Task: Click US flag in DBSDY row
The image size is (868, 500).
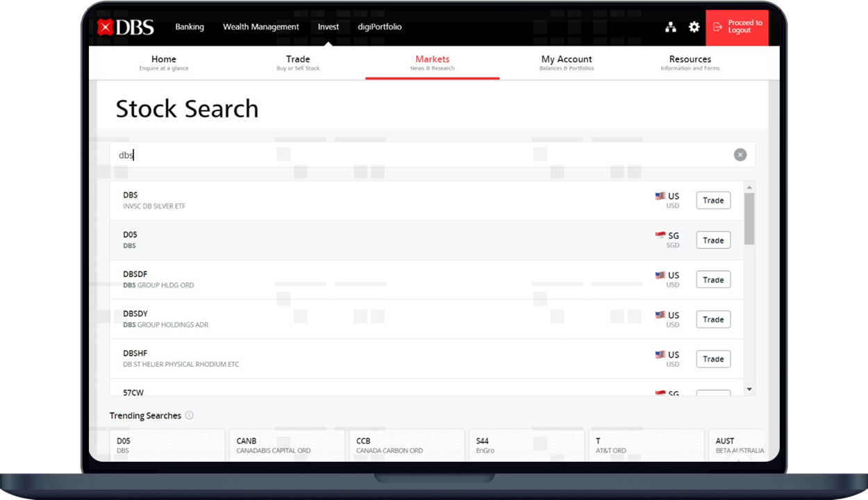Action: pos(660,315)
